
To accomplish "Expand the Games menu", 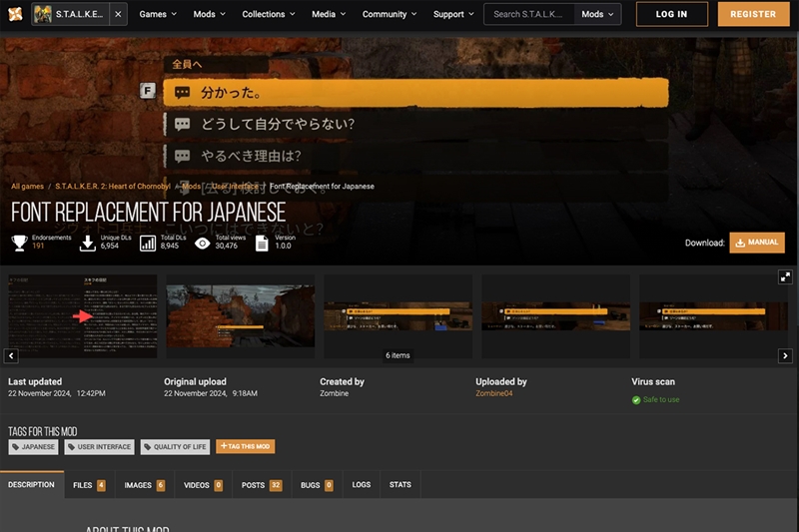I will click(x=158, y=14).
